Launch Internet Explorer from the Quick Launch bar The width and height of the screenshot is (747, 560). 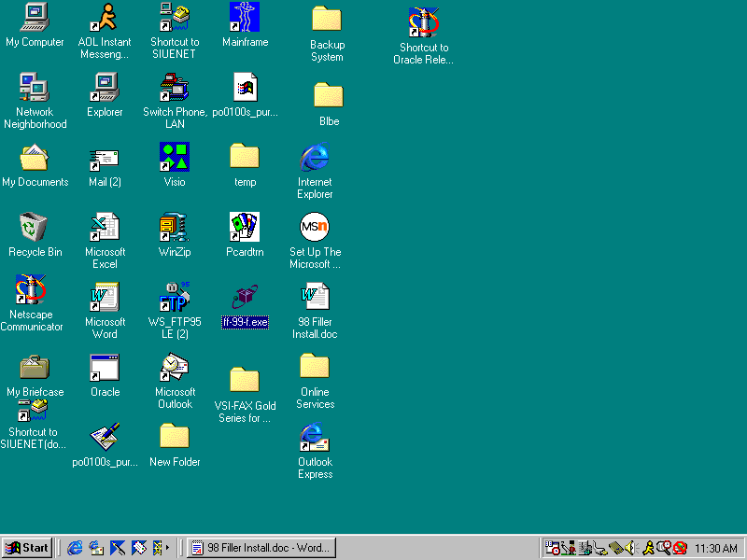75,548
